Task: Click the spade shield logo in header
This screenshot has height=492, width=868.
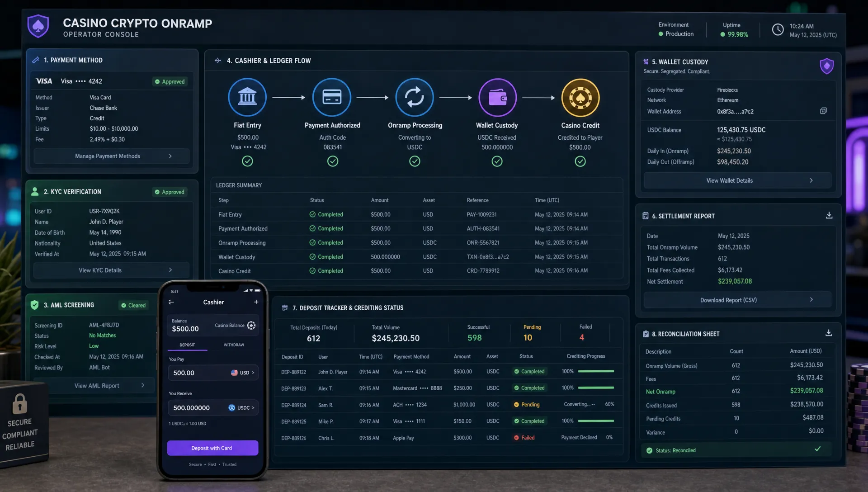Action: coord(38,27)
